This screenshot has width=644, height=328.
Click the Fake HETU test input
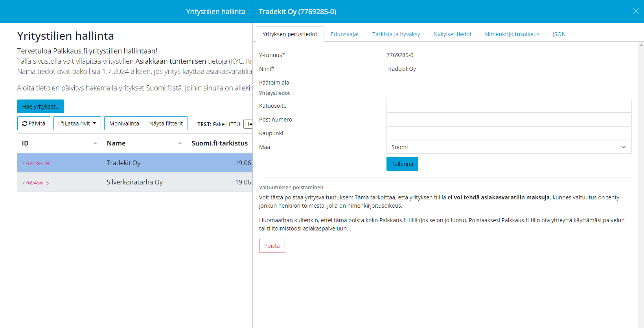pos(248,124)
